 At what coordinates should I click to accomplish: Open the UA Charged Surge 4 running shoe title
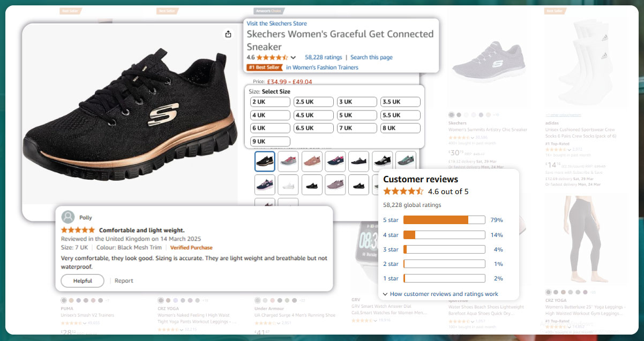(295, 315)
